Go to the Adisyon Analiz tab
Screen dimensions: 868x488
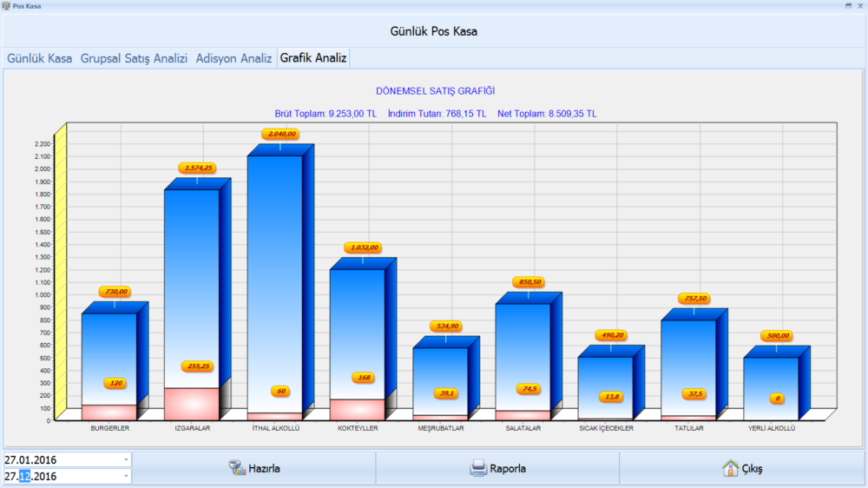(233, 59)
